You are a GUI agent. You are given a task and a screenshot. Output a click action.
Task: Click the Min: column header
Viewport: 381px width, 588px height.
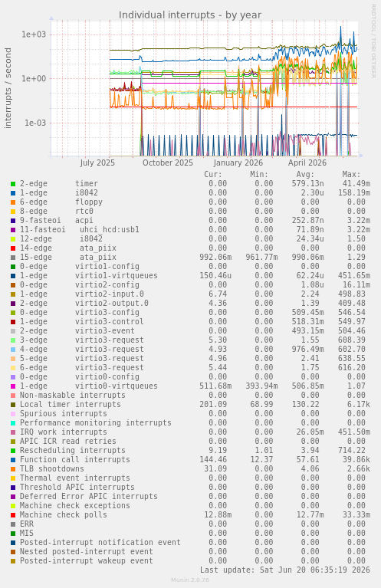tap(259, 174)
